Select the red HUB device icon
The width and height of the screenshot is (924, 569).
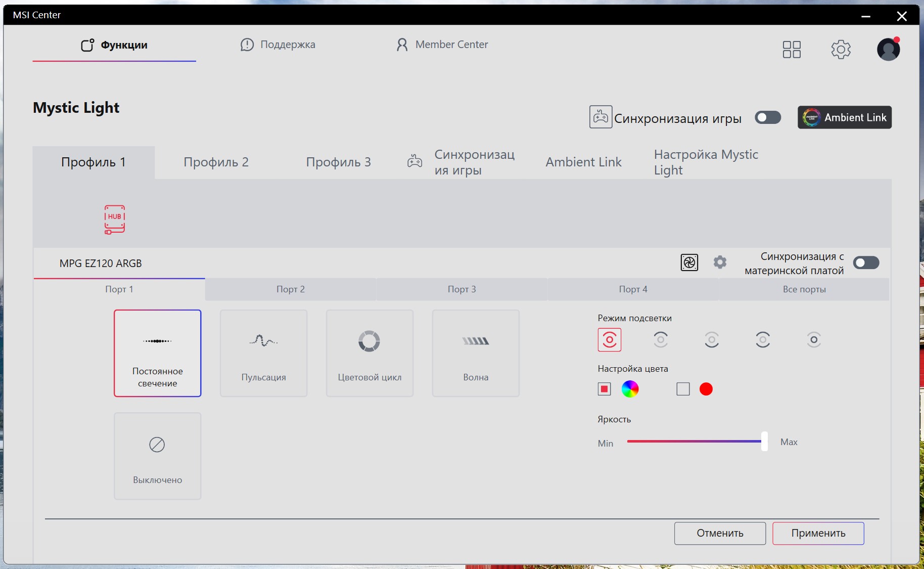coord(115,220)
